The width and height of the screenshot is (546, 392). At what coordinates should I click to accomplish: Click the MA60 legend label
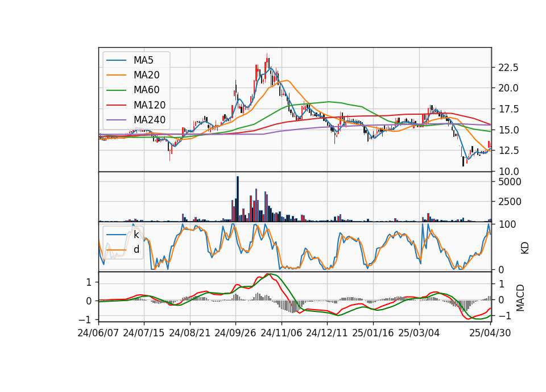[147, 90]
